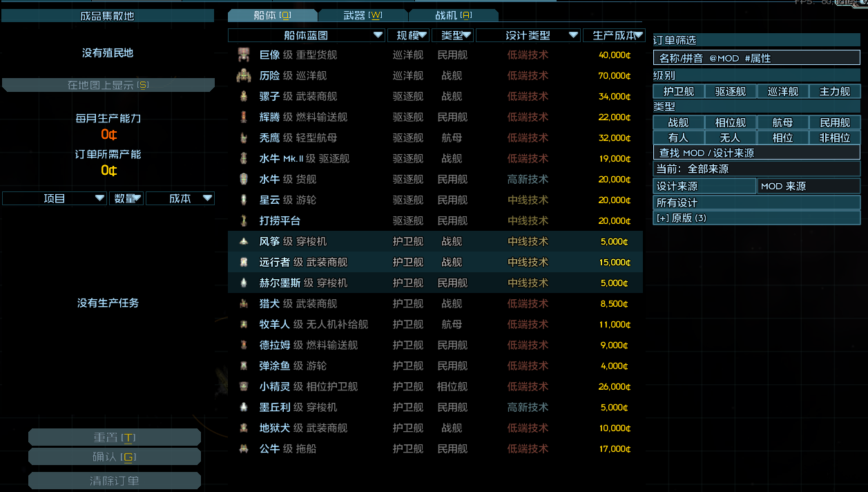Click the 清除订单 button

point(115,480)
